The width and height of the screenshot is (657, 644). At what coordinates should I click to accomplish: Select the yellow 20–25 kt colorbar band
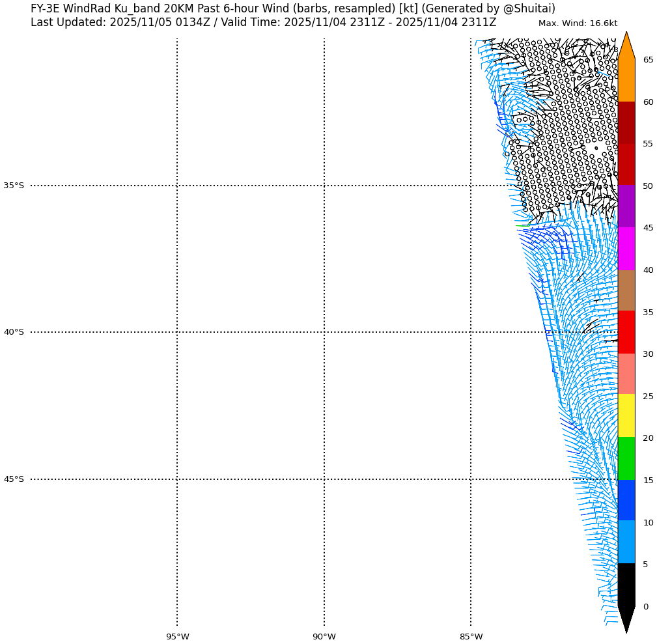tap(626, 415)
